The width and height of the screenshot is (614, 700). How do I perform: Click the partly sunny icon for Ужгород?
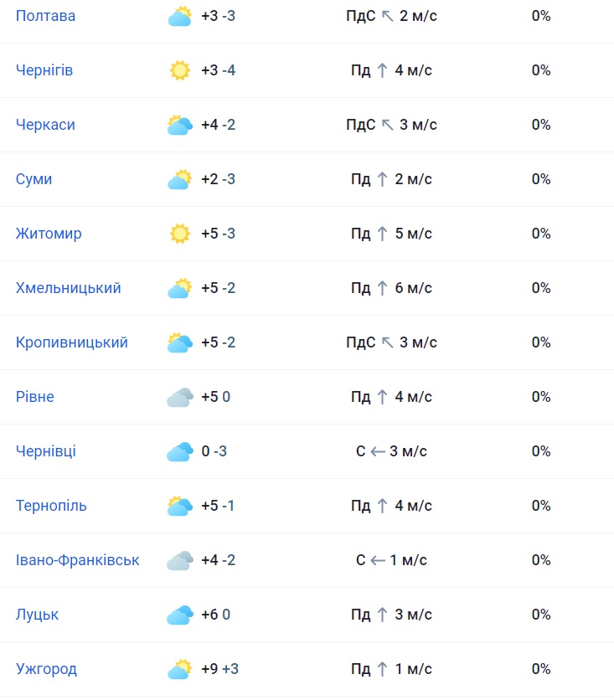[179, 669]
